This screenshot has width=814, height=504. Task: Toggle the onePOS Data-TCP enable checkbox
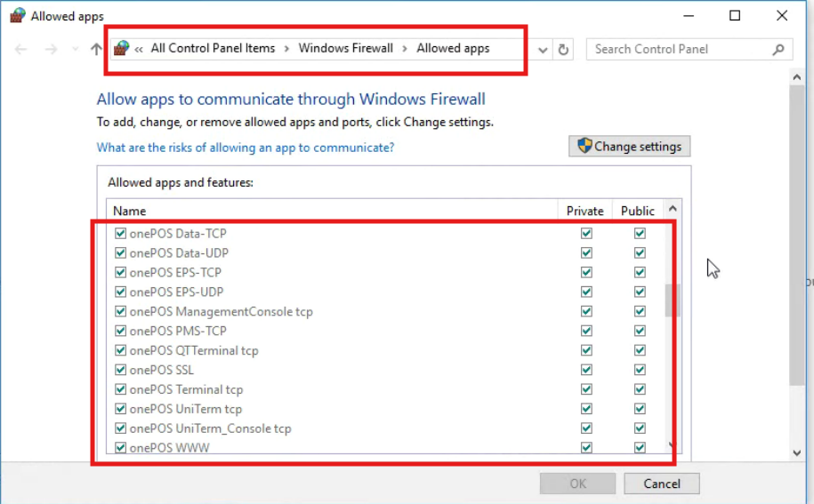[x=120, y=233]
